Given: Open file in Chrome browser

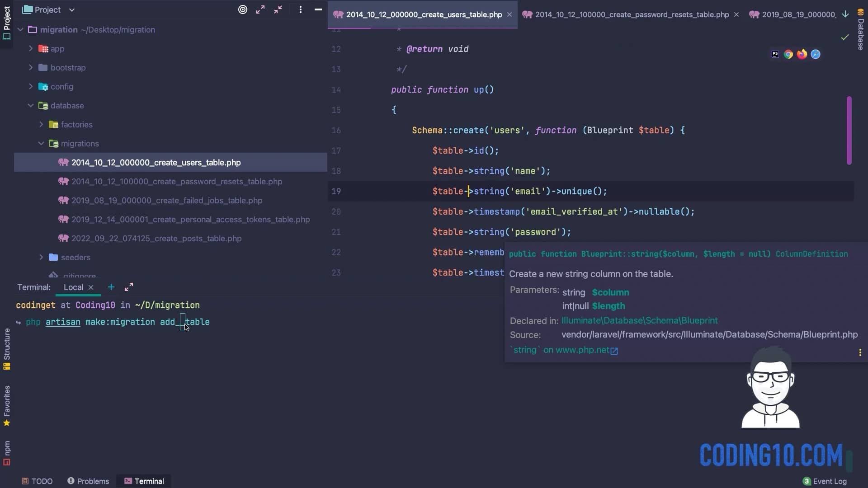Looking at the screenshot, I should coord(788,54).
